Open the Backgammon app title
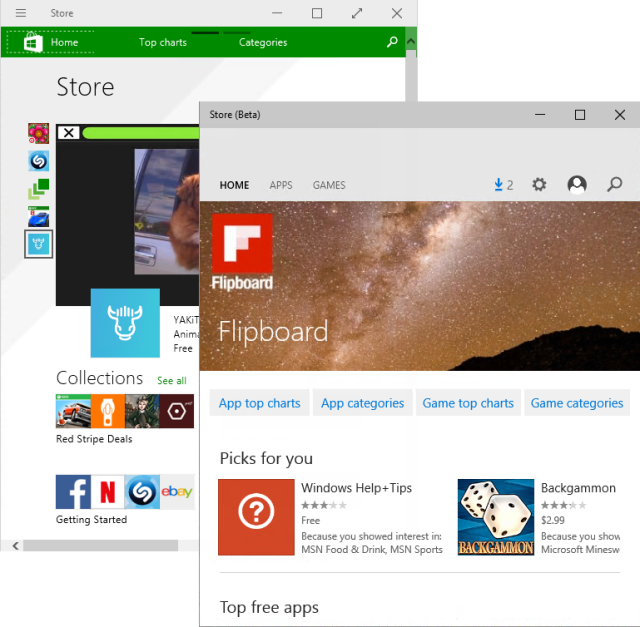 [x=578, y=488]
